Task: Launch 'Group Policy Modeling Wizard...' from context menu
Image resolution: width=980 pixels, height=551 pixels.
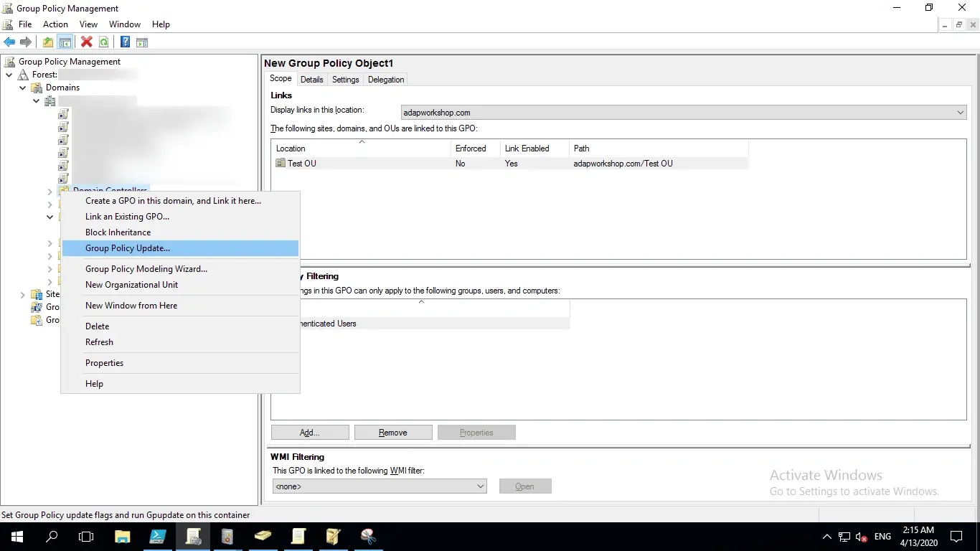Action: (180, 269)
